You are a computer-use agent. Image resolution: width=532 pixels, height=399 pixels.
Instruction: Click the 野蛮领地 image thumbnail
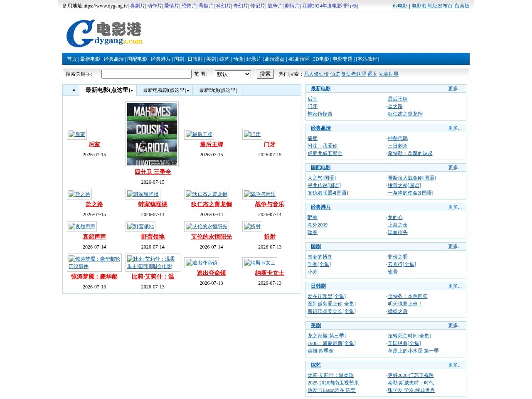point(140,227)
